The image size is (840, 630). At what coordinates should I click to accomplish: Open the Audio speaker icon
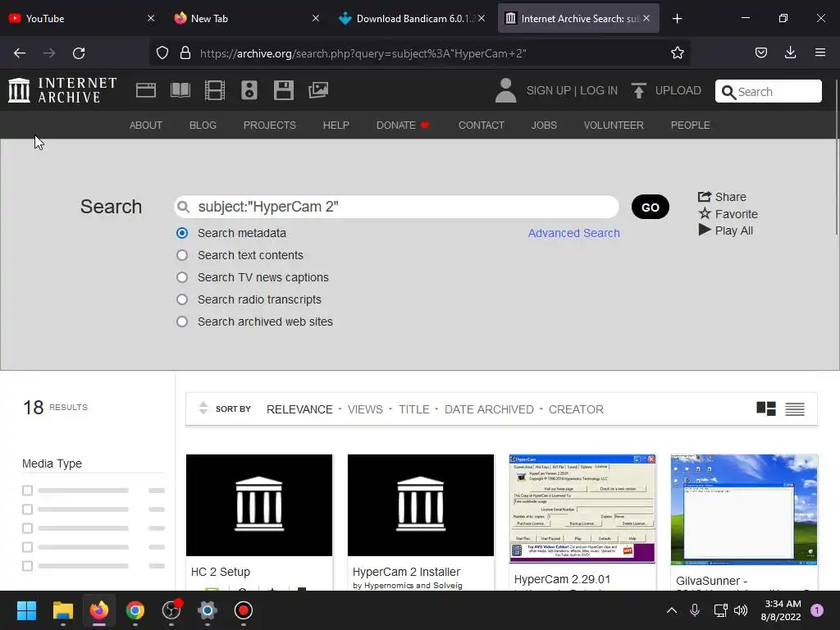coord(249,90)
